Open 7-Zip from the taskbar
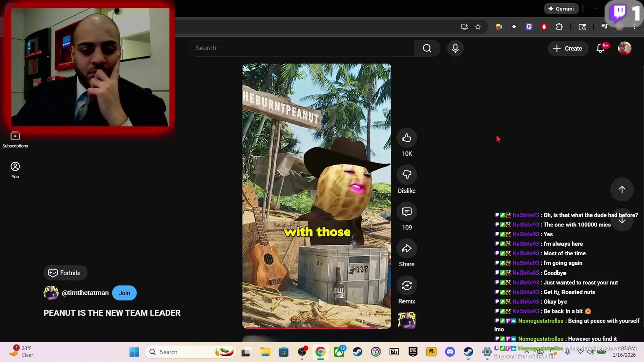Screen dimensions: 644x362 point(394,352)
